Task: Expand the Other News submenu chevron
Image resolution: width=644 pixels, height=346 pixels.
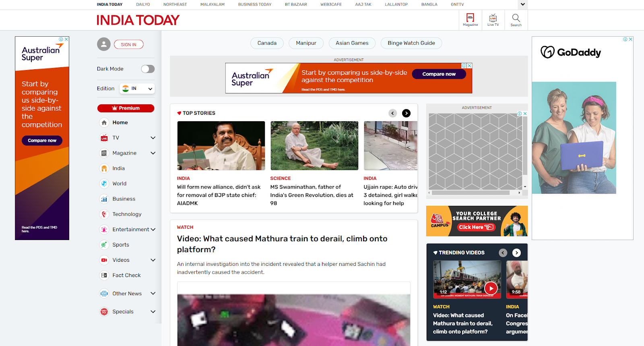Action: 153,294
